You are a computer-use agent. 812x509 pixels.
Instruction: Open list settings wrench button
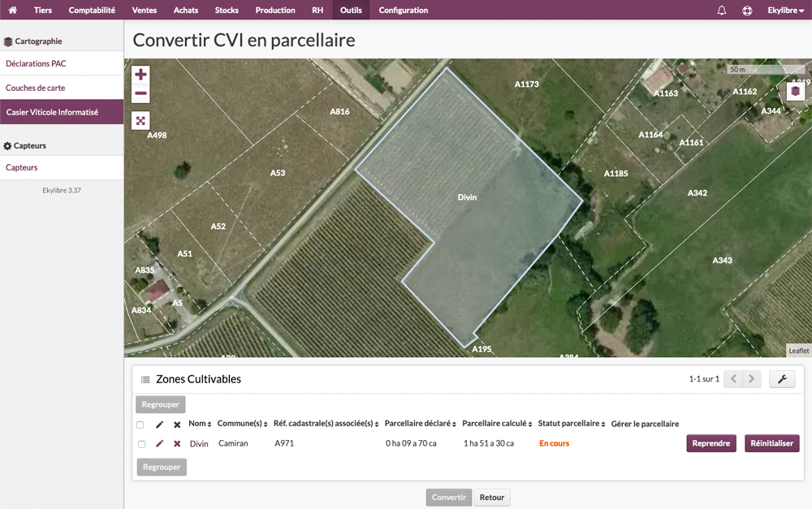coord(782,379)
